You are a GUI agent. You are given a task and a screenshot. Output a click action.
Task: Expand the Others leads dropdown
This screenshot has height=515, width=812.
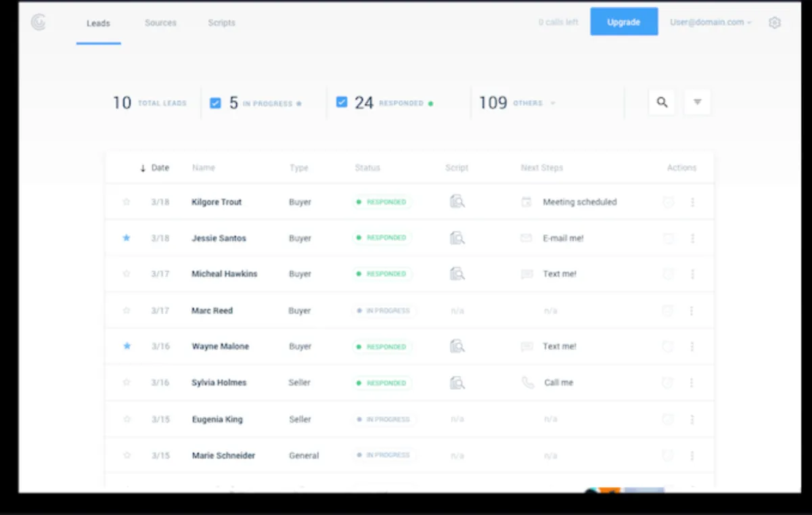click(x=552, y=104)
